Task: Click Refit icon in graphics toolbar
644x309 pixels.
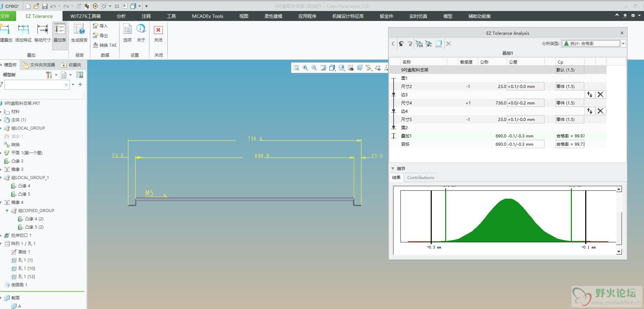Action: tap(296, 68)
